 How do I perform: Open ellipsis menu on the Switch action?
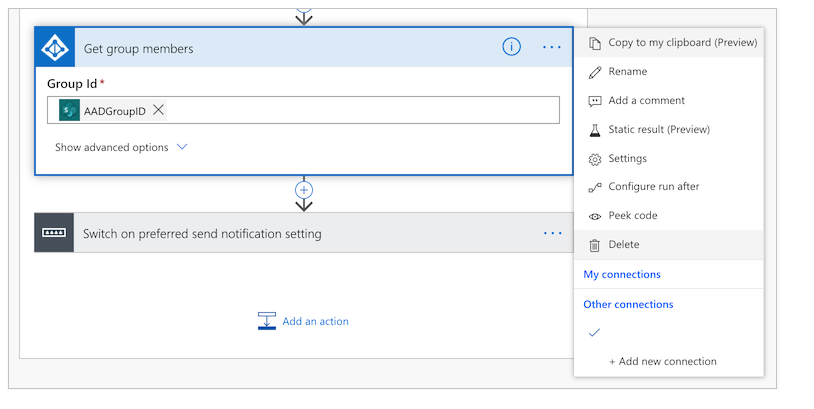coord(553,233)
